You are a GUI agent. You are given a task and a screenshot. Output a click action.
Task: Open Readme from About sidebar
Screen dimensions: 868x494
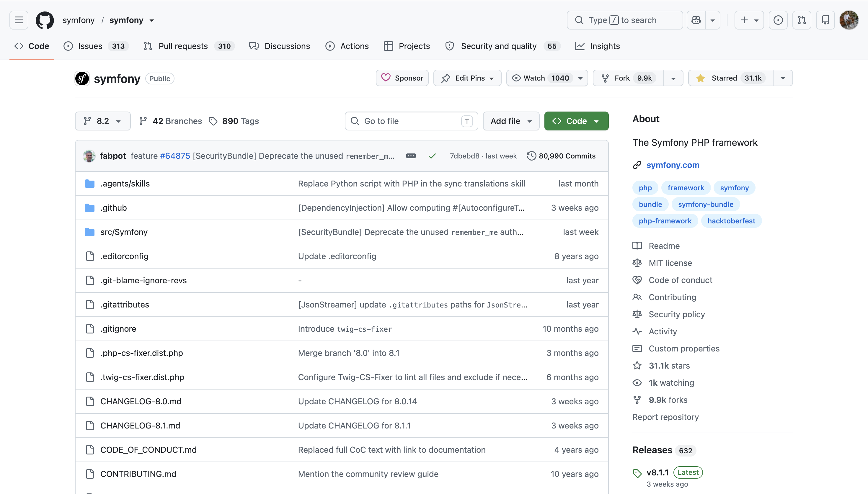(656, 246)
